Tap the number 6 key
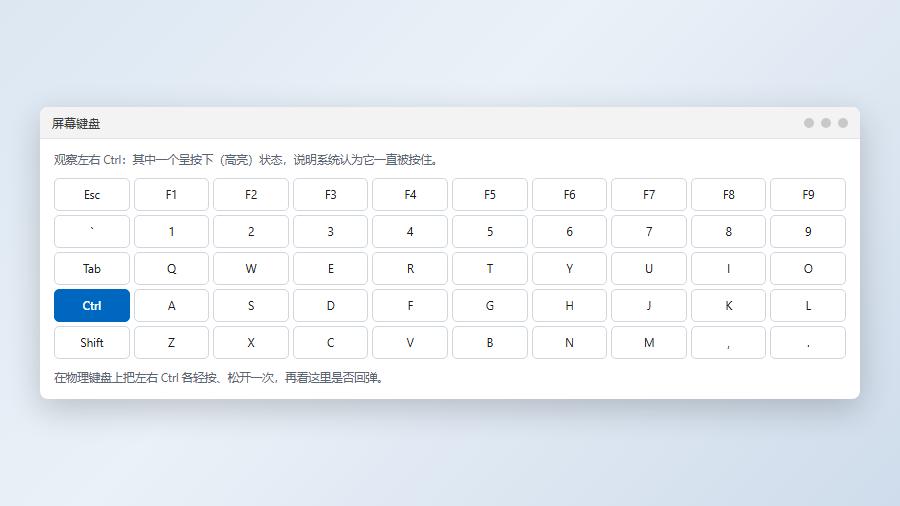900x506 pixels. tap(569, 232)
